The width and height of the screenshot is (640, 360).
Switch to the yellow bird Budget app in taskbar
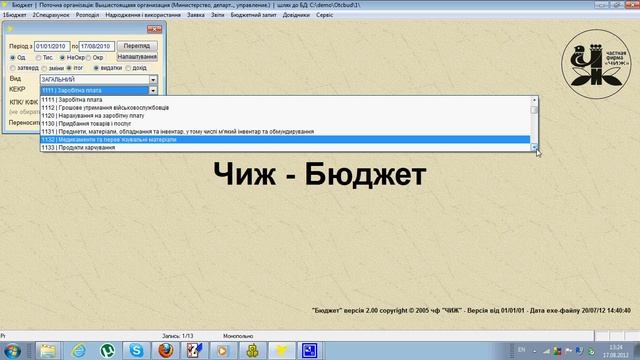point(281,351)
